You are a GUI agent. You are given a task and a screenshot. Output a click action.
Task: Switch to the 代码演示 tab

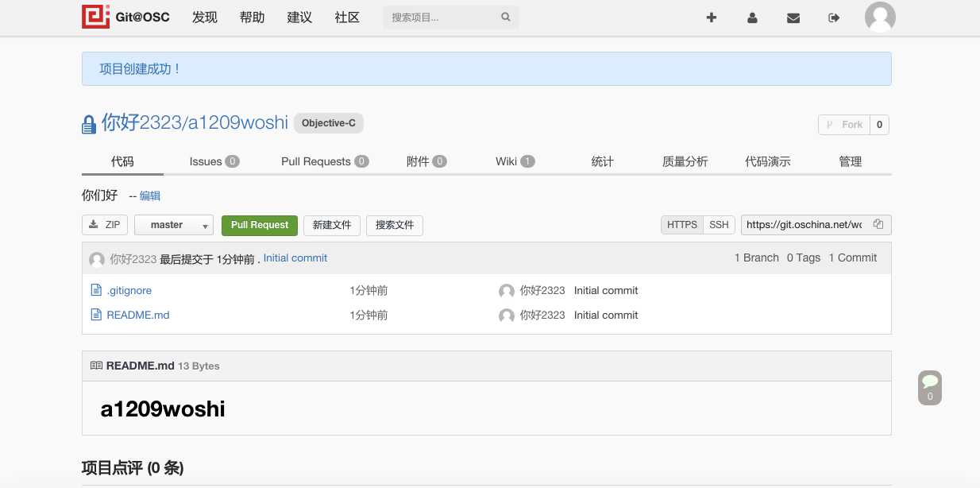pos(768,161)
